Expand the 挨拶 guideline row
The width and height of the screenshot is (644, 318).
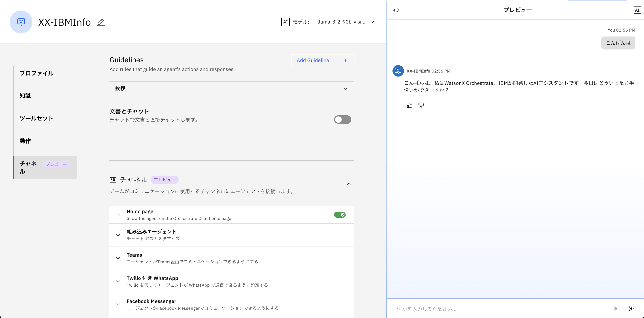[345, 88]
